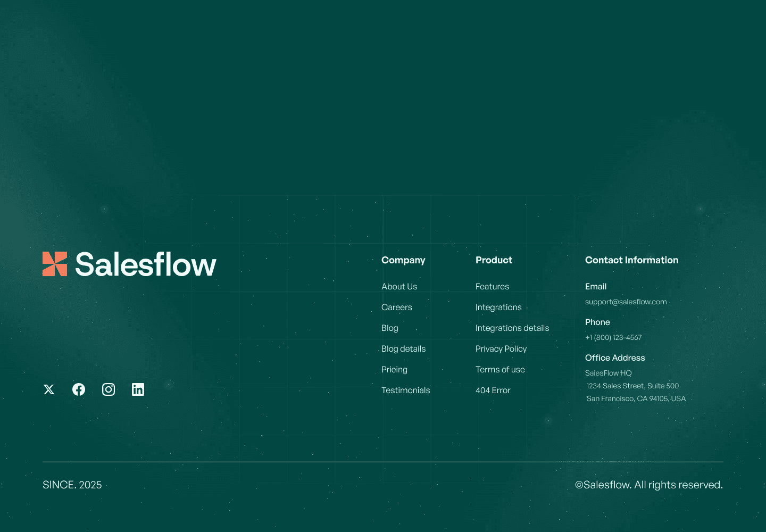Call +1 (800) 123-4567 phone link
Image resolution: width=766 pixels, height=532 pixels.
point(613,337)
